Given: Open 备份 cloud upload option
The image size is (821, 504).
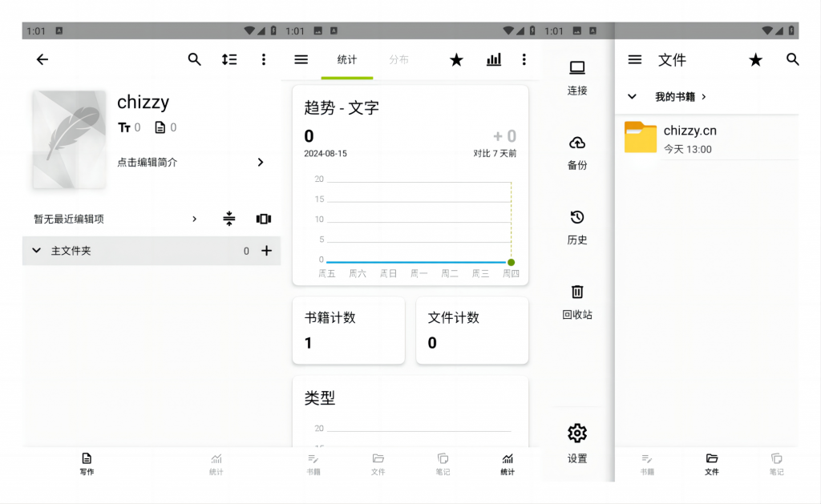Looking at the screenshot, I should (x=577, y=151).
